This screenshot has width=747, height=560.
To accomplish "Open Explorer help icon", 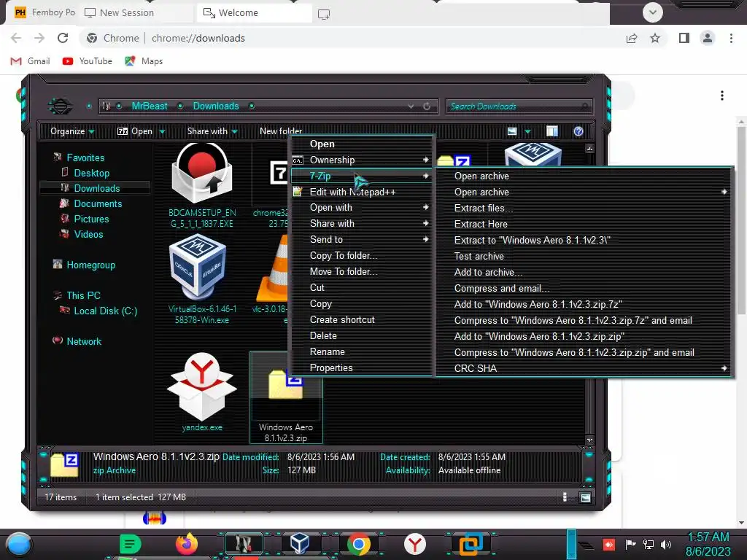I will coord(578,131).
